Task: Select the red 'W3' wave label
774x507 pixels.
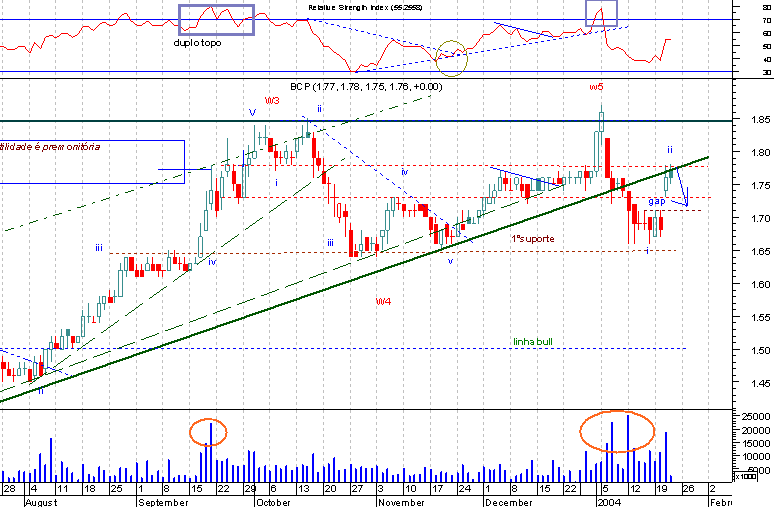Action: tap(272, 101)
